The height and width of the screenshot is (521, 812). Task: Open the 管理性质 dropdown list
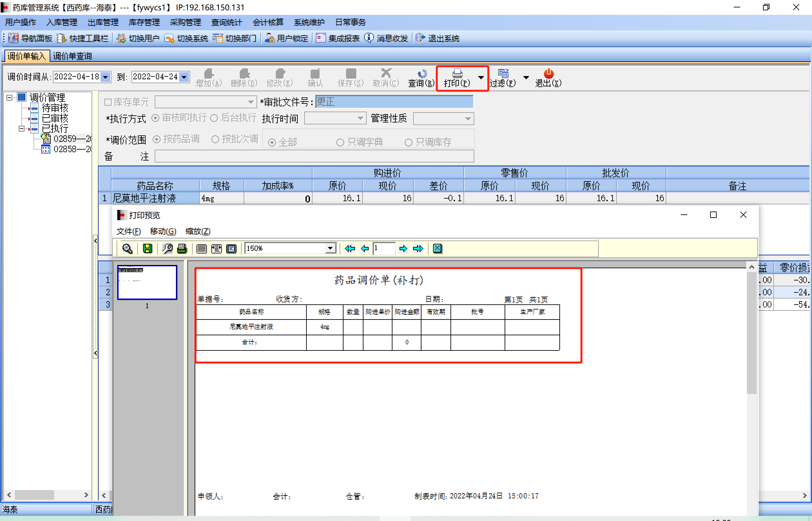pos(468,119)
